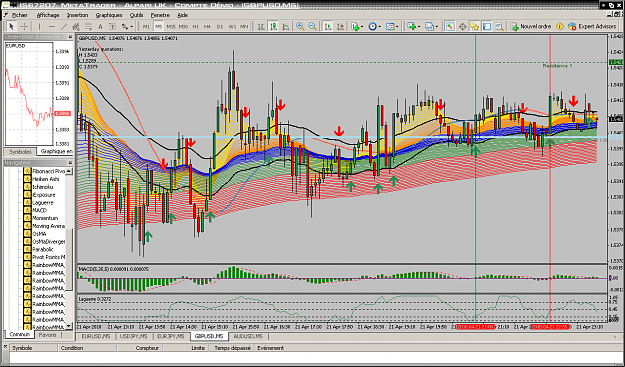
Task: Select the M5 timeframe
Action: point(159,27)
